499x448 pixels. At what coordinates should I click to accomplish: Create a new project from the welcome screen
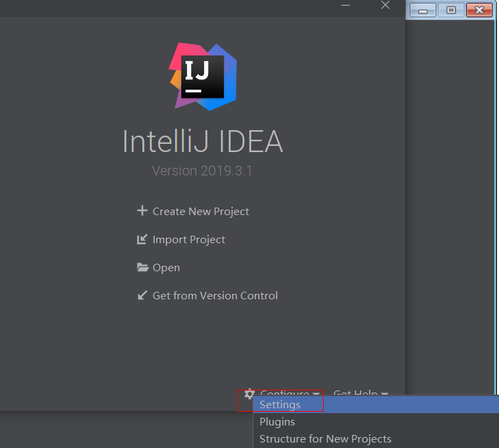pos(201,212)
